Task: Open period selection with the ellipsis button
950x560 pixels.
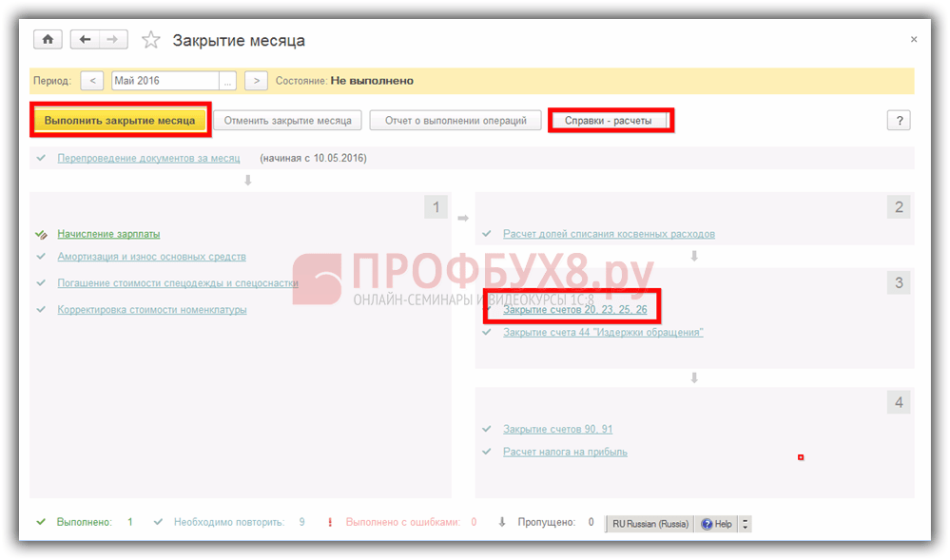Action: (228, 81)
